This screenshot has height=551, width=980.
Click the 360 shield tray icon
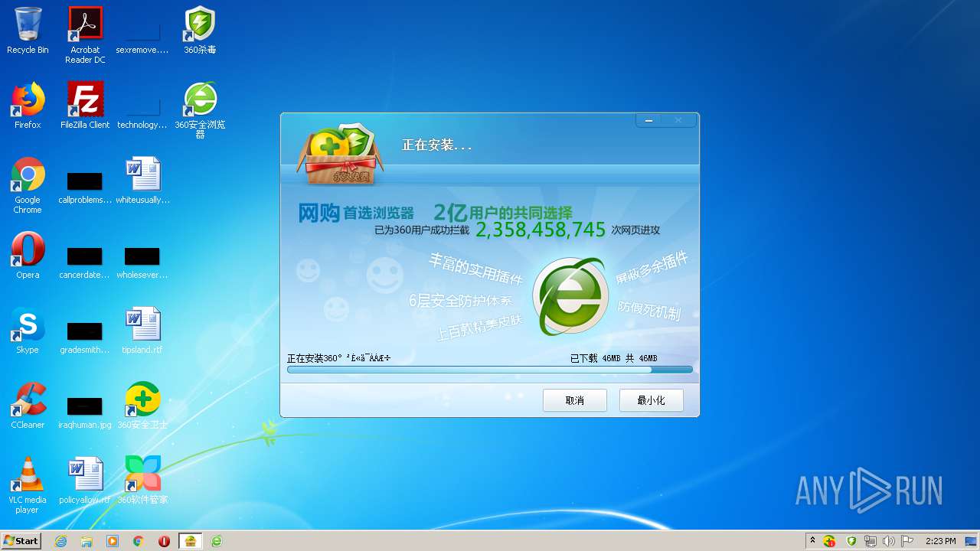tap(851, 541)
